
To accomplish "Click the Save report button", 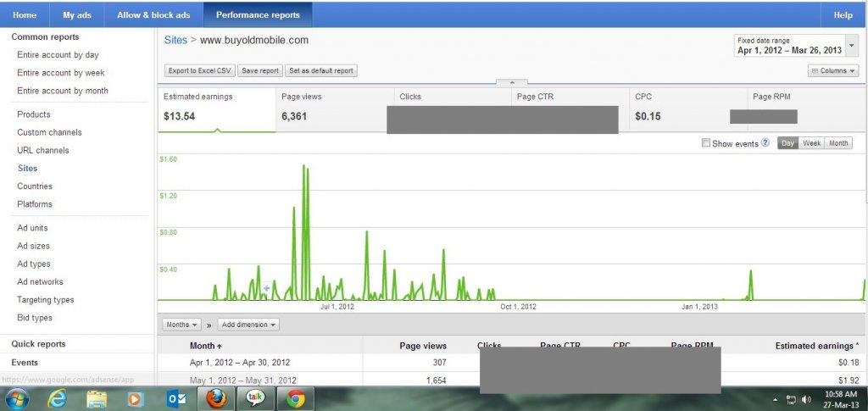I will (260, 71).
